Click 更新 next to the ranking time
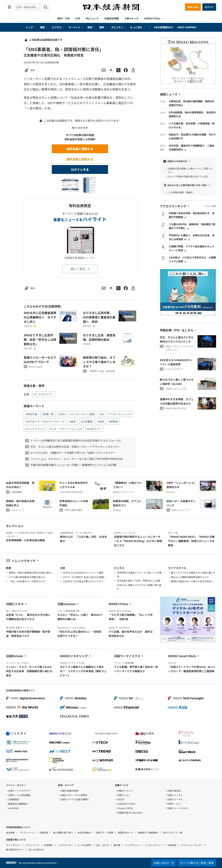The width and height of the screenshot is (222, 868). (x=213, y=206)
